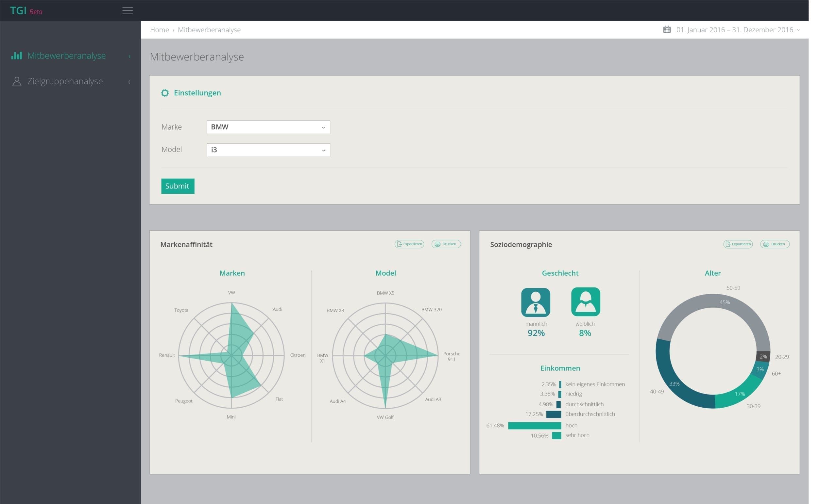The height and width of the screenshot is (504, 837).
Task: Print the Markenaffinität panel
Action: [446, 244]
